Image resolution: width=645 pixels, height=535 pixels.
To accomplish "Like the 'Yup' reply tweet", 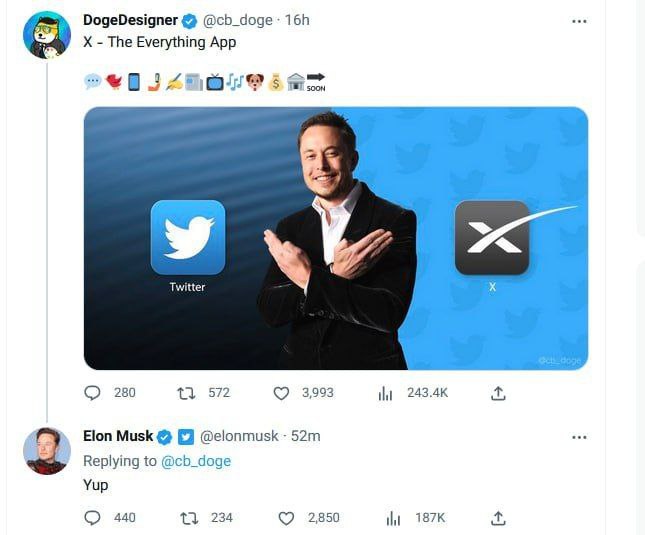I will point(286,517).
